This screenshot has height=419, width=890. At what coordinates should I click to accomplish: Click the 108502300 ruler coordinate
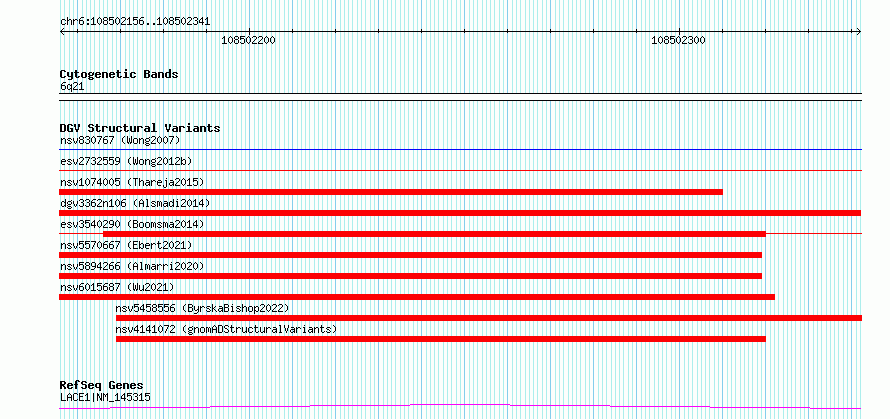[x=678, y=40]
